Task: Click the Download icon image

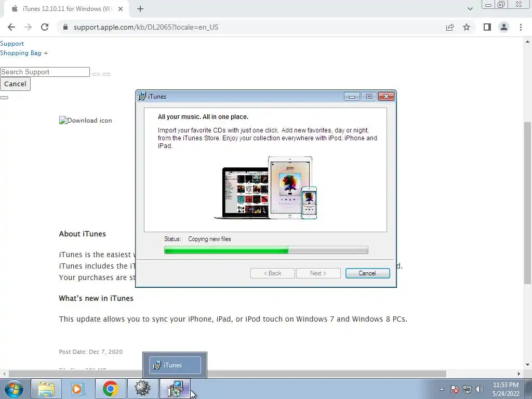Action: 86,121
